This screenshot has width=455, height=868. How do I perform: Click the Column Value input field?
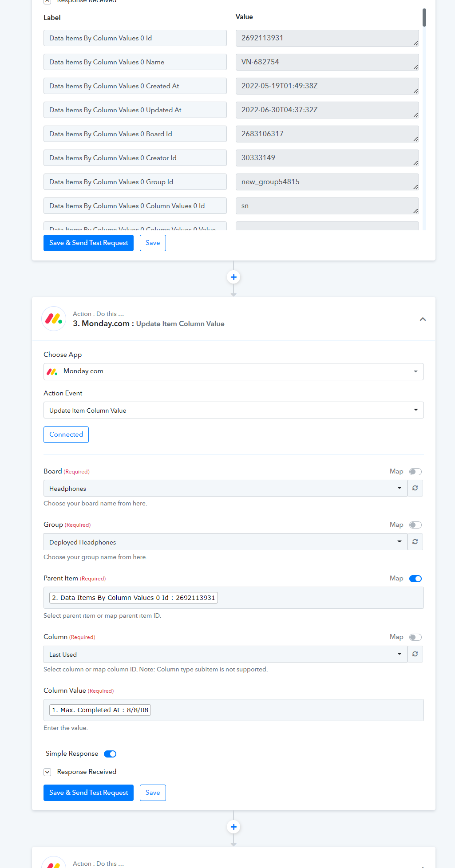tap(233, 710)
